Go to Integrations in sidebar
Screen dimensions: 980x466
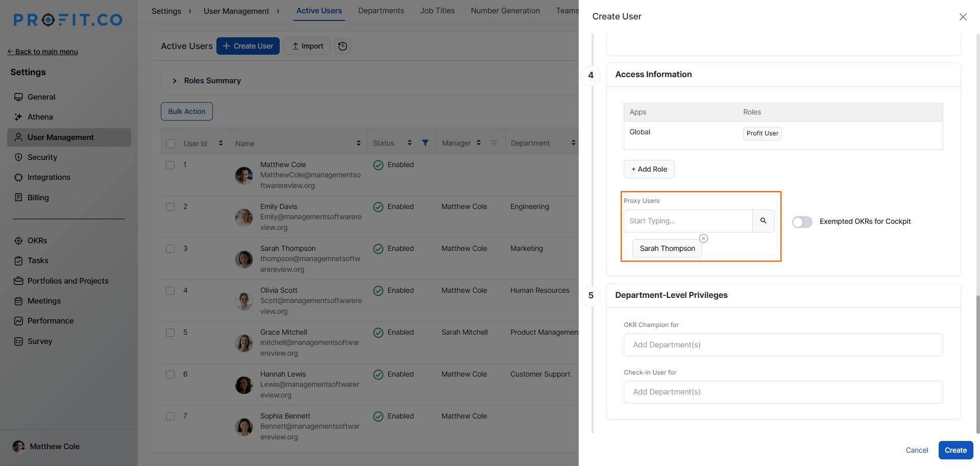48,177
